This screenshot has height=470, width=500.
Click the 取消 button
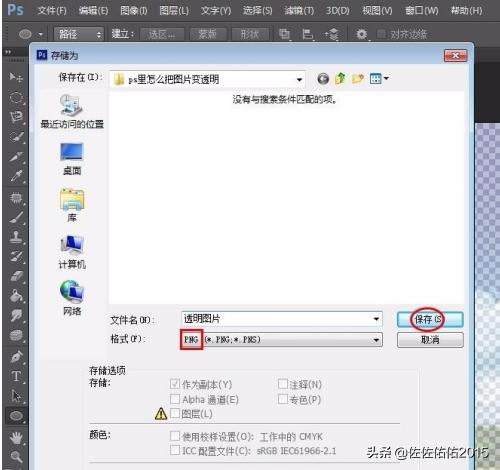[x=430, y=340]
